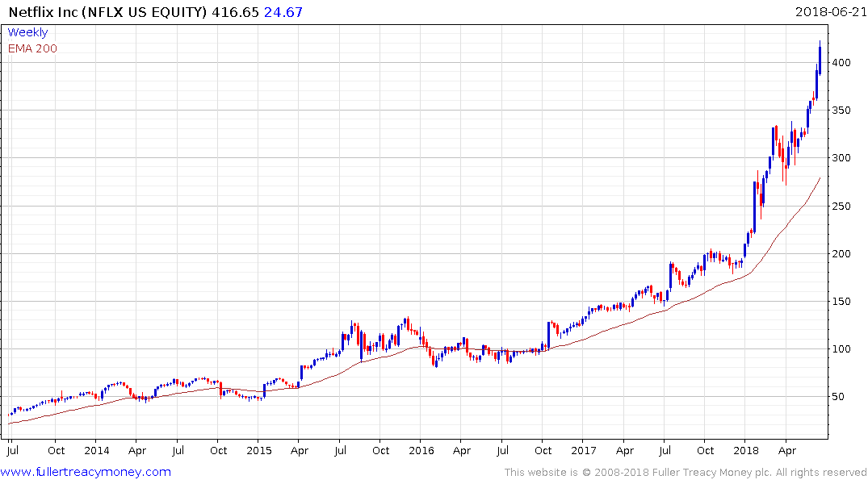Click the 300 price axis label
Image resolution: width=868 pixels, height=484 pixels.
tap(841, 158)
